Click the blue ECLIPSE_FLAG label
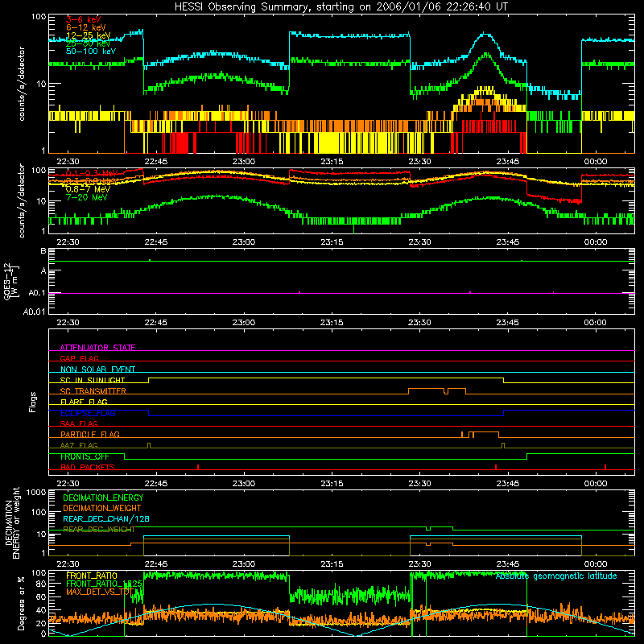The image size is (644, 644). coord(88,413)
